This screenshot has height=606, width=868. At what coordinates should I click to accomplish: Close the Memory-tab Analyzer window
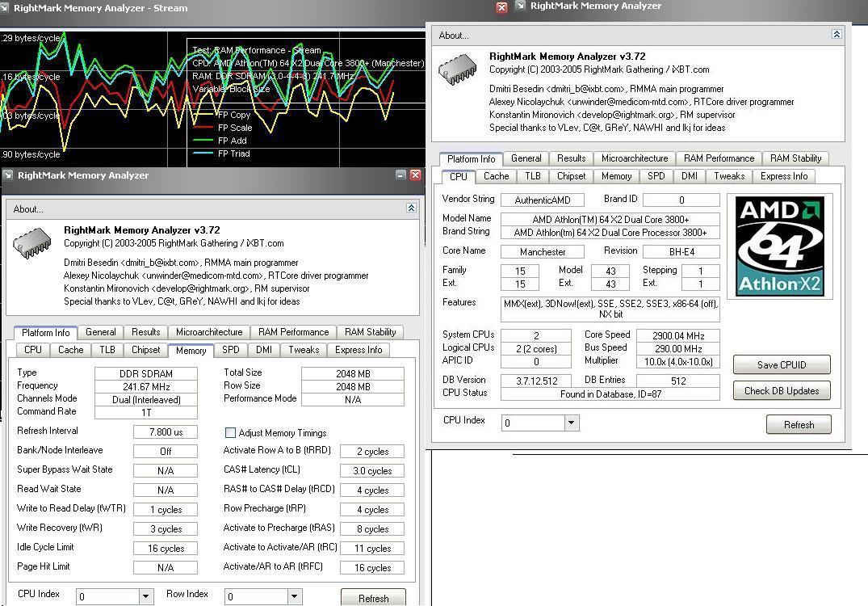tap(415, 175)
